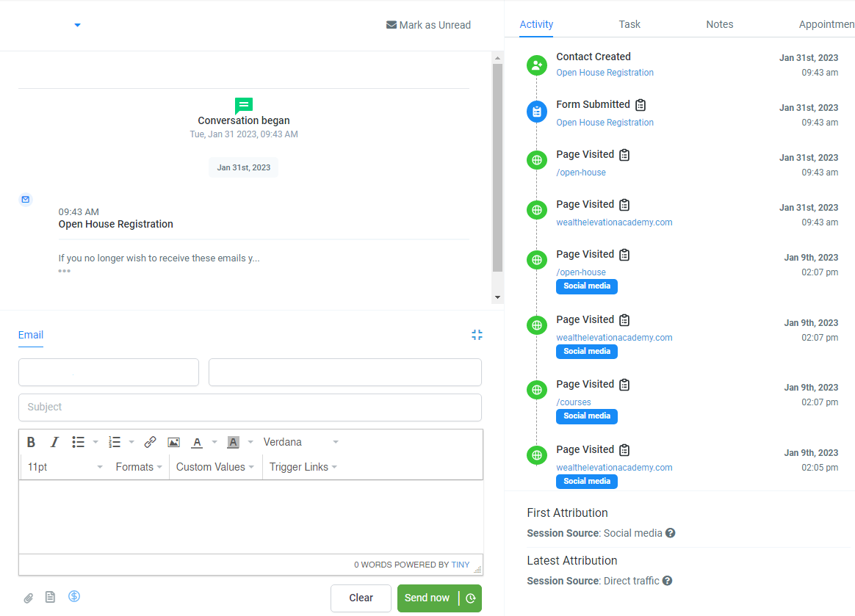Attach a file with the paperclip icon
This screenshot has height=616, width=855.
click(x=28, y=597)
